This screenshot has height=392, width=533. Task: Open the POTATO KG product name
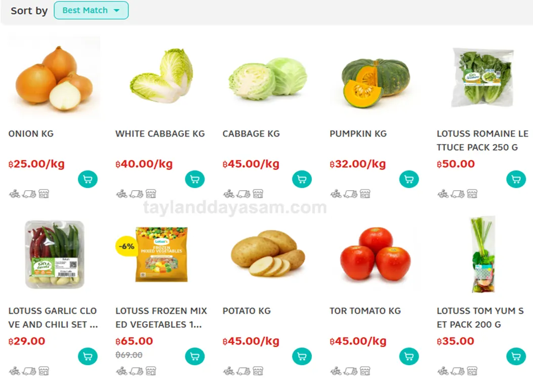pyautogui.click(x=247, y=311)
